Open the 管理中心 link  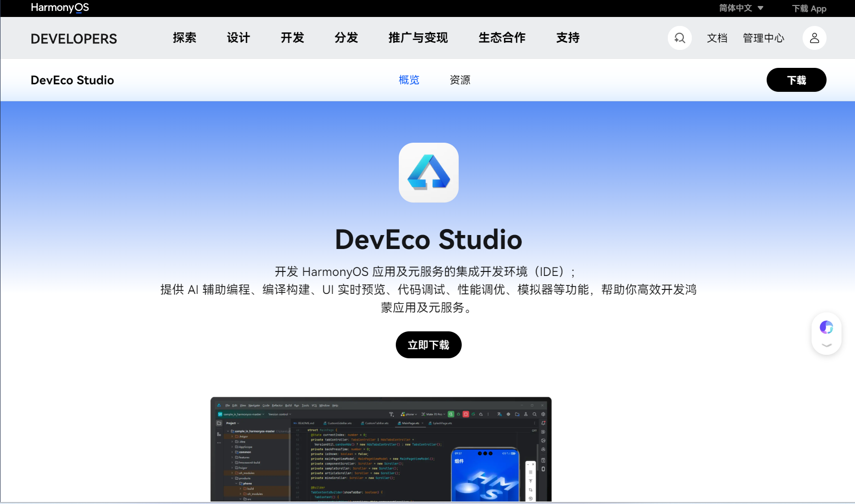click(764, 38)
